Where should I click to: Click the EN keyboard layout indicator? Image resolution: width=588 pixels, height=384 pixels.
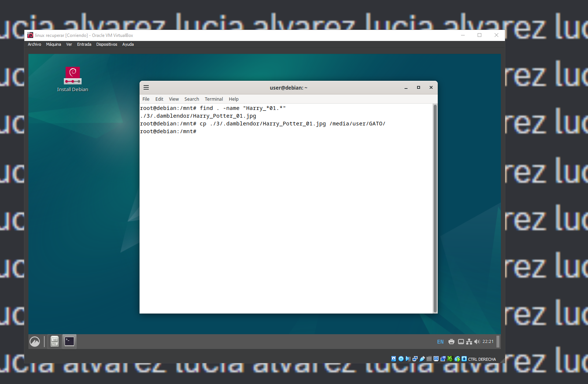tap(440, 342)
